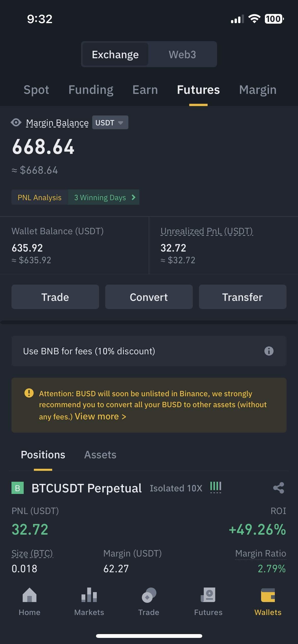Viewport: 298px width, 644px height.
Task: Tap the ADL indicator bars icon
Action: click(x=215, y=487)
